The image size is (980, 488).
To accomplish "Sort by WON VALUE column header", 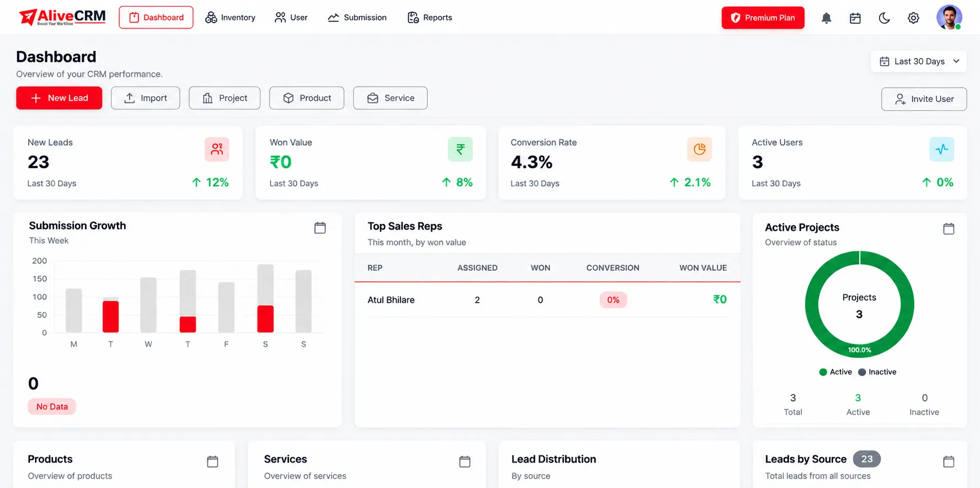I will [703, 268].
